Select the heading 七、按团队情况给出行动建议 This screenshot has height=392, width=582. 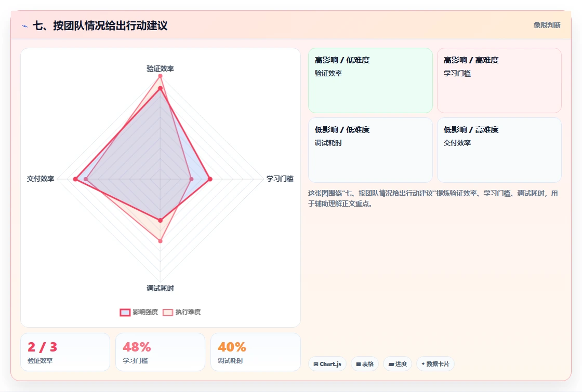(100, 25)
